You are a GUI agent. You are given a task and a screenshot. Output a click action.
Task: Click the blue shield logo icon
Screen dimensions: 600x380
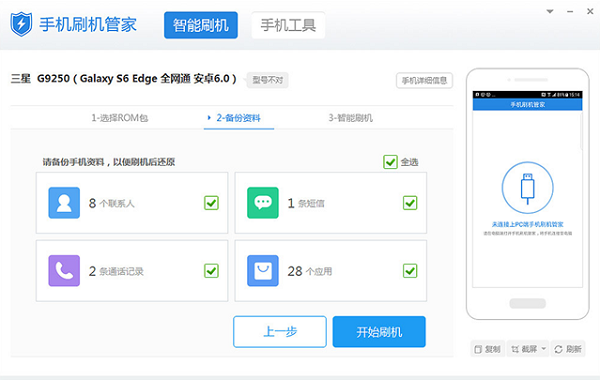21,24
